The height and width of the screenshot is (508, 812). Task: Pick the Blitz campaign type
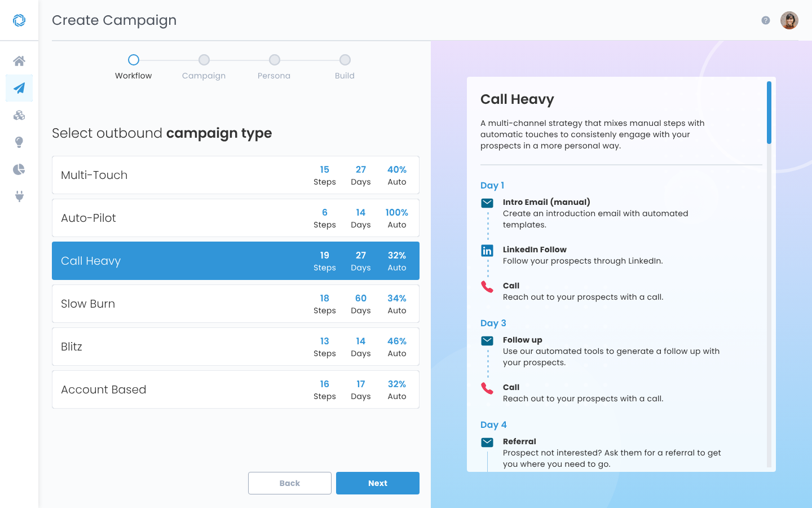click(x=236, y=347)
